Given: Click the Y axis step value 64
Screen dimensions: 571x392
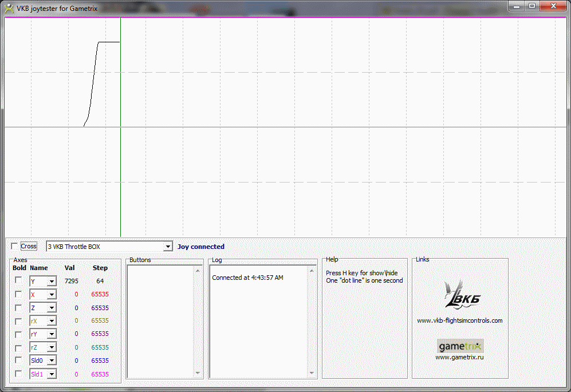Looking at the screenshot, I should [x=100, y=281].
